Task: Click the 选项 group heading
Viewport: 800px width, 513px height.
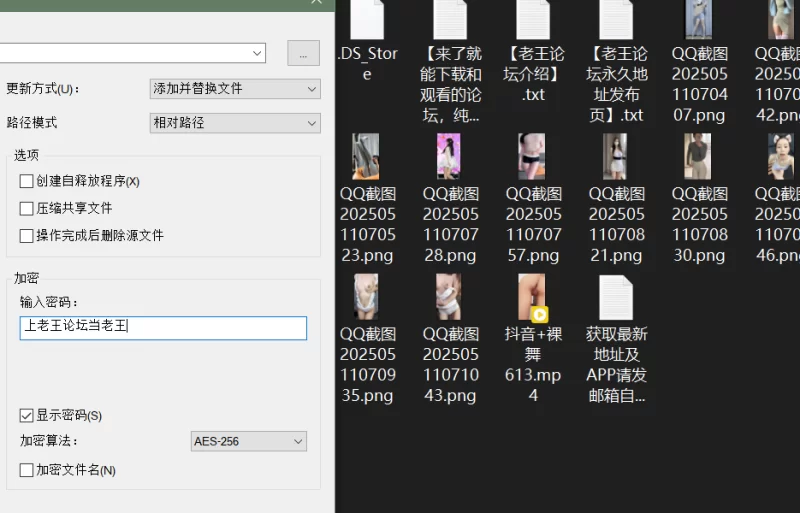Action: [x=26, y=155]
